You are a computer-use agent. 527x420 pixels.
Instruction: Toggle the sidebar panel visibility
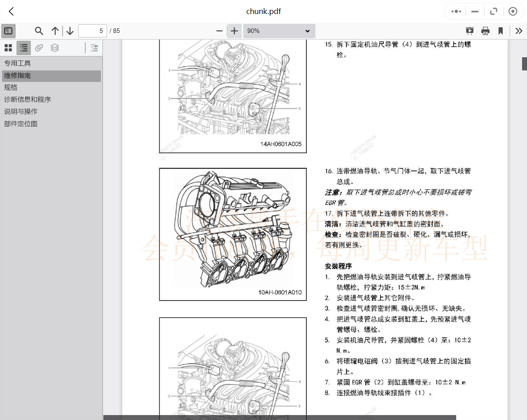pos(8,31)
